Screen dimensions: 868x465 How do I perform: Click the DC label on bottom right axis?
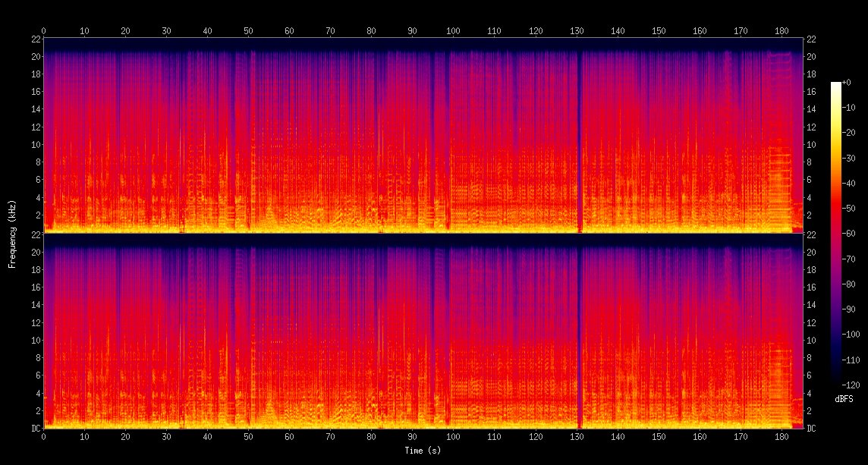click(x=811, y=429)
